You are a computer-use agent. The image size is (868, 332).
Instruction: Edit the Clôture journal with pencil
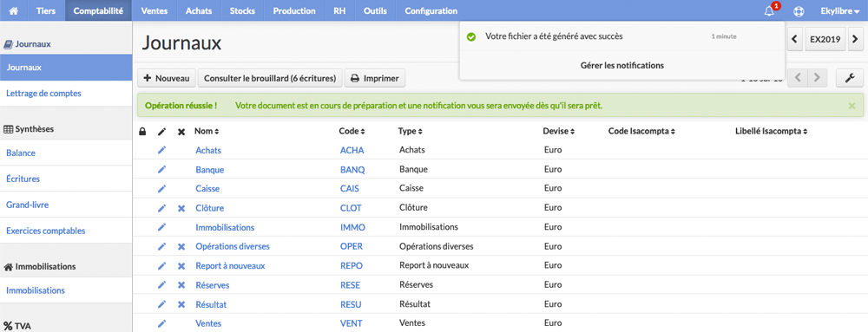(x=161, y=208)
